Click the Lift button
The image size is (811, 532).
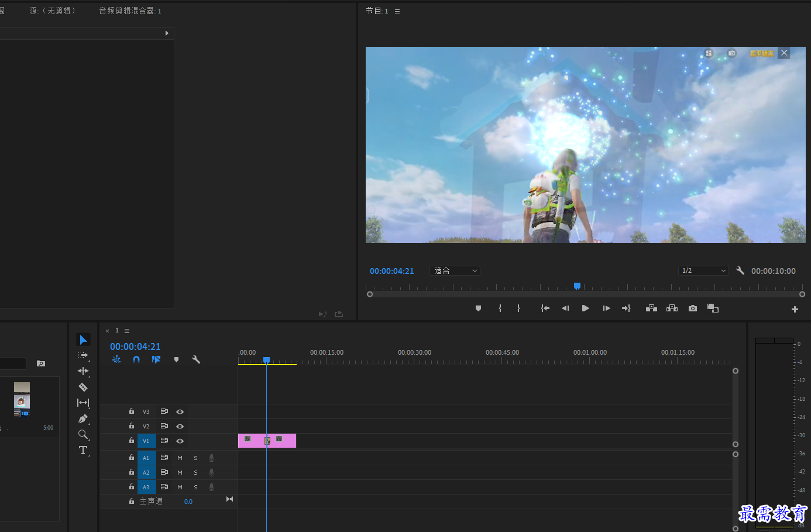tap(651, 308)
